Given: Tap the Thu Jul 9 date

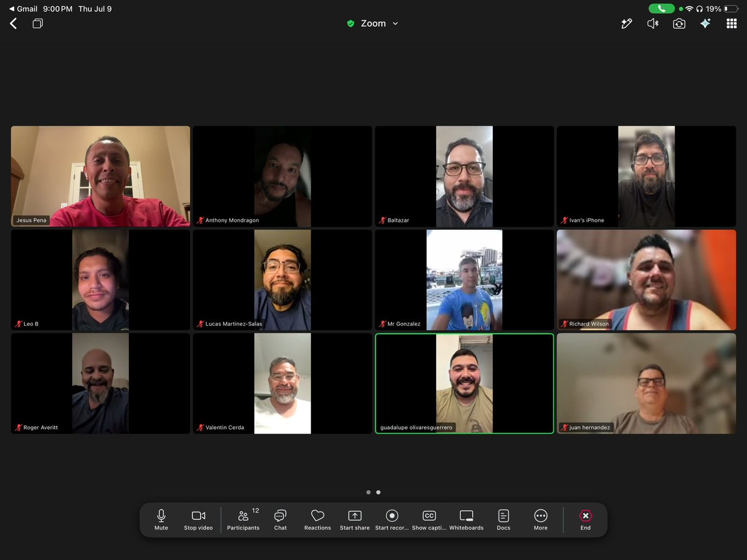Looking at the screenshot, I should pos(95,9).
